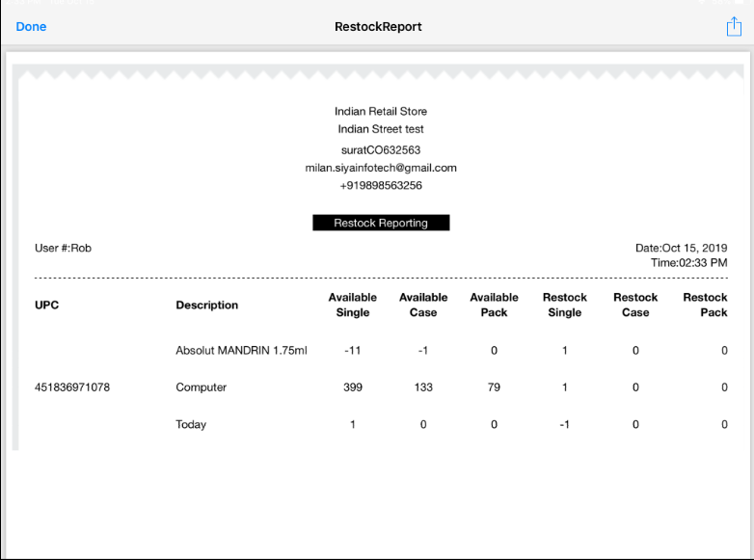This screenshot has width=754, height=560.
Task: Tap the UPC value 451836971078
Action: click(72, 387)
